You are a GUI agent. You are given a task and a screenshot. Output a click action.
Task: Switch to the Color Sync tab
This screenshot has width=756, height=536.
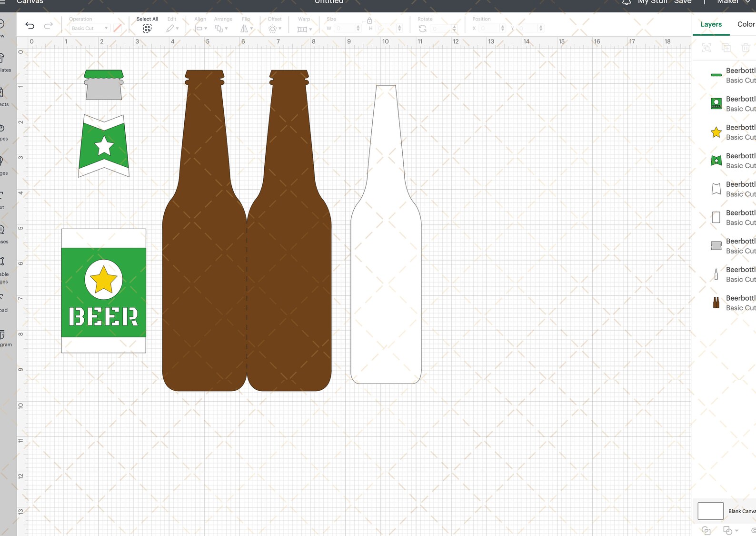(746, 24)
